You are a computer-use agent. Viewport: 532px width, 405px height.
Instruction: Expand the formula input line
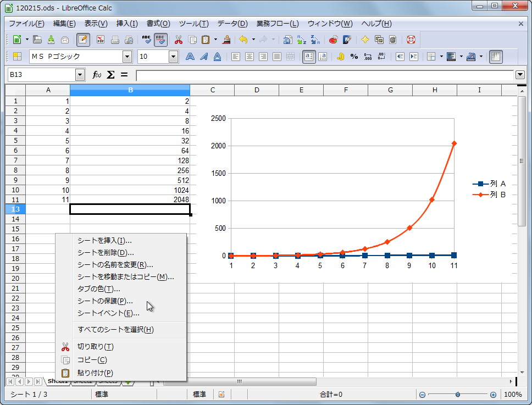point(520,75)
